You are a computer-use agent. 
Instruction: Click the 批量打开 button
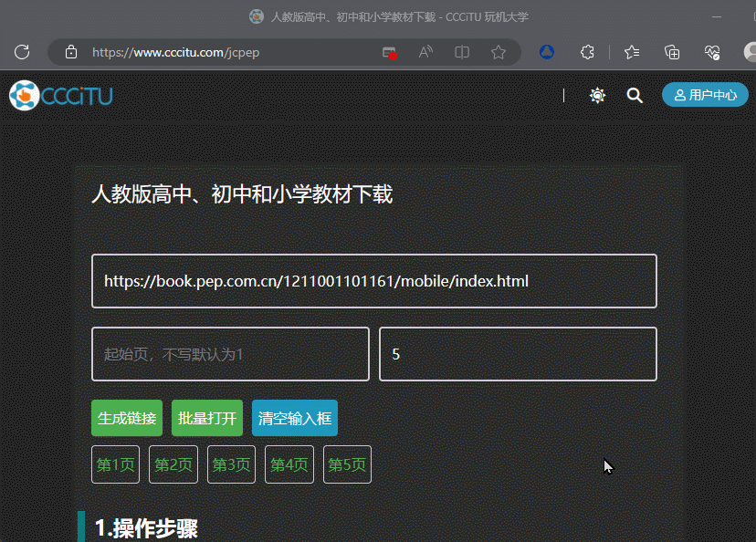(x=206, y=418)
